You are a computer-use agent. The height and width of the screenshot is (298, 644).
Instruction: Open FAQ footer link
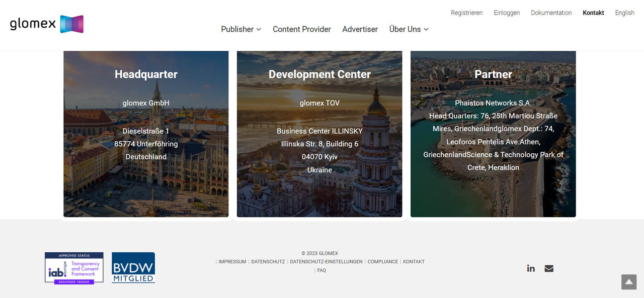pos(321,270)
